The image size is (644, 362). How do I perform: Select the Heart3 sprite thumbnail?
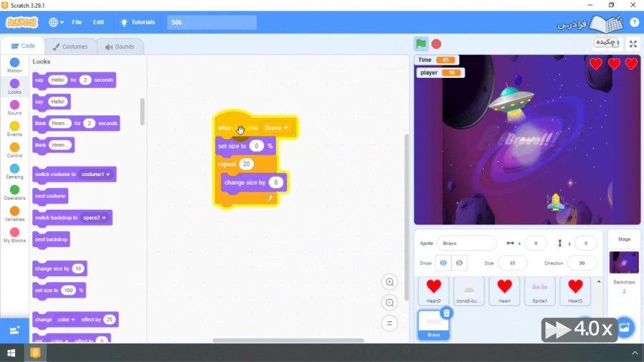[575, 291]
